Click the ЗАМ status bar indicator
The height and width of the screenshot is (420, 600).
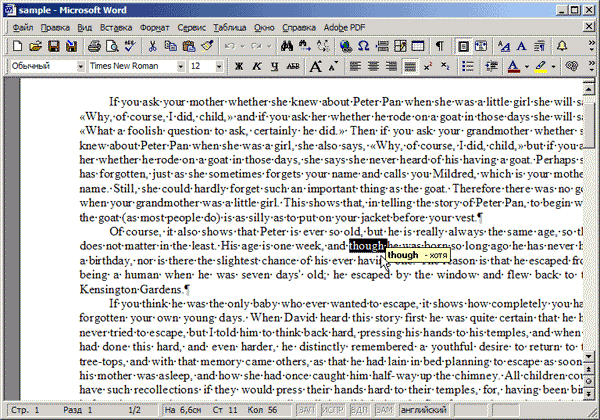click(x=384, y=410)
